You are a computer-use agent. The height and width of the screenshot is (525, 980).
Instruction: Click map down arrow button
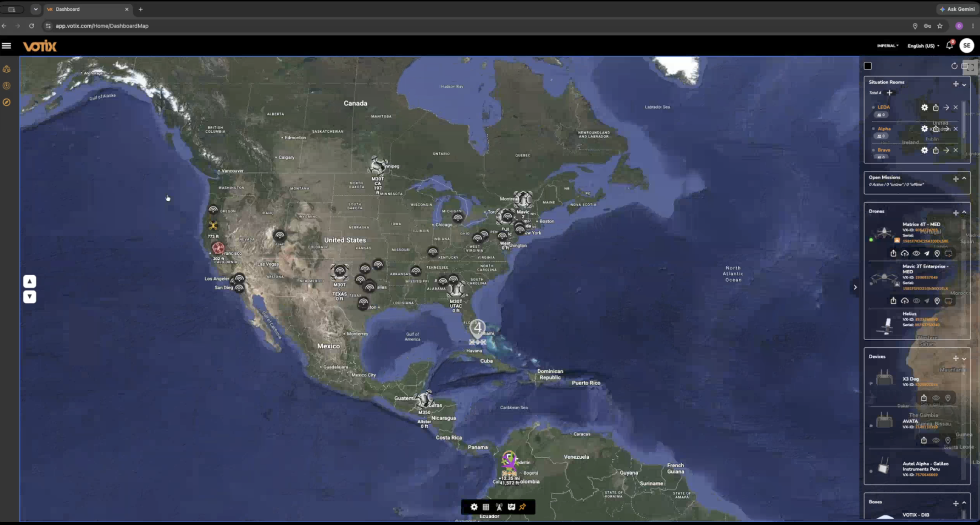pos(30,297)
